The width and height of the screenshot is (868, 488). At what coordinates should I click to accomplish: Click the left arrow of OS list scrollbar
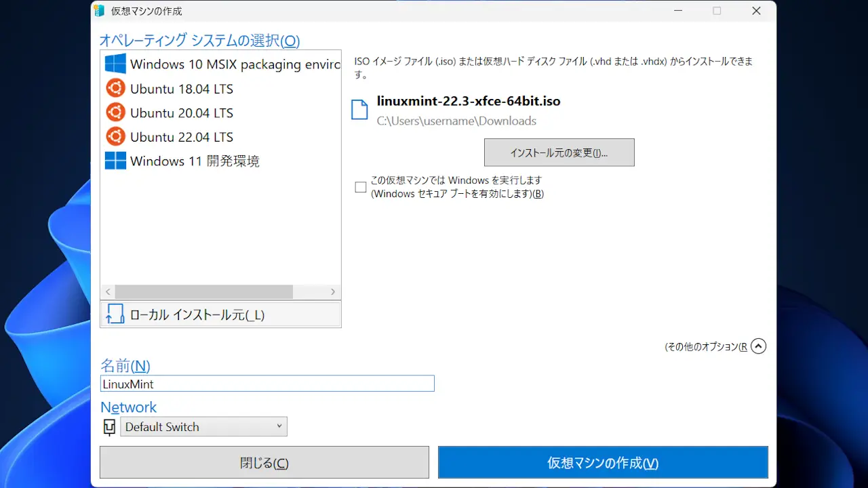pyautogui.click(x=108, y=292)
